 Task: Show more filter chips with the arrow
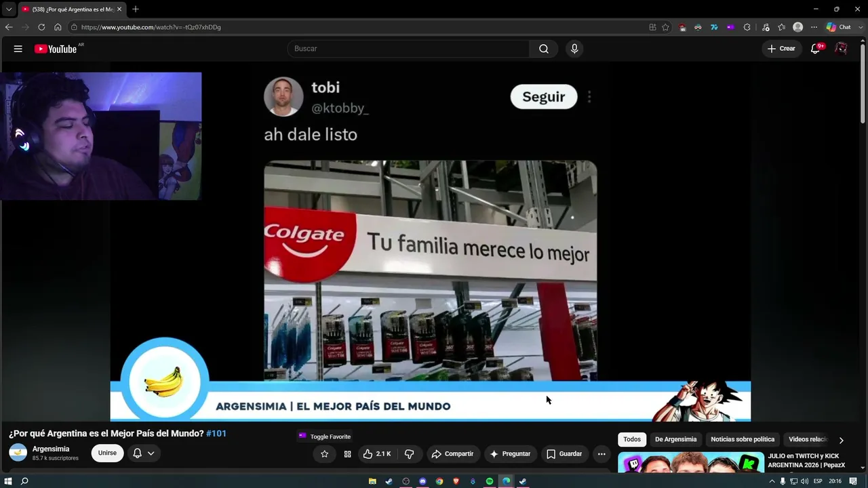click(x=842, y=440)
